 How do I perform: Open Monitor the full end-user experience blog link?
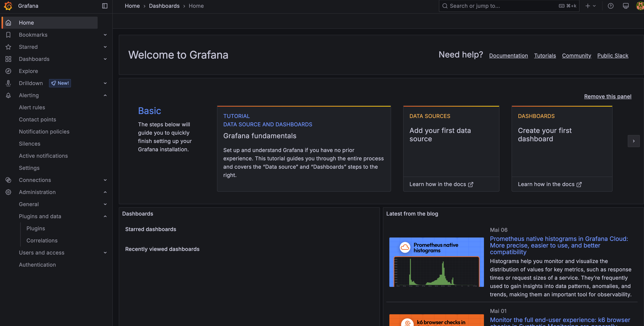point(560,321)
